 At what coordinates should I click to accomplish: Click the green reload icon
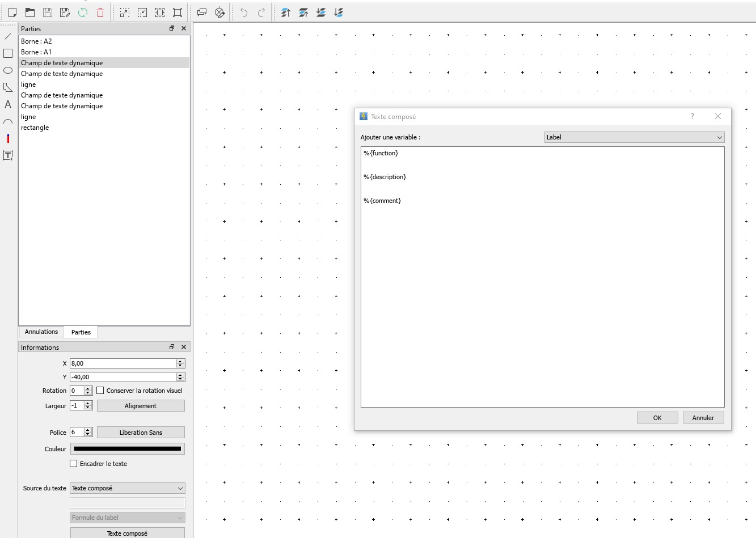click(x=83, y=12)
